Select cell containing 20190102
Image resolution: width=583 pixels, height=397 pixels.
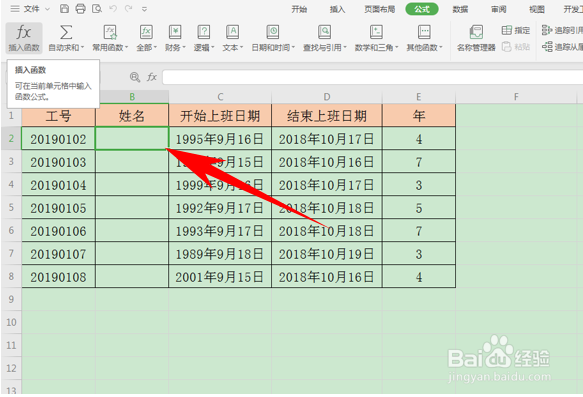(x=58, y=139)
